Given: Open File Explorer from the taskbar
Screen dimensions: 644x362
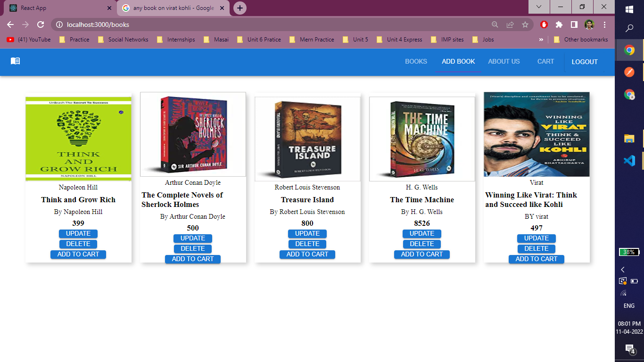Looking at the screenshot, I should 629,139.
